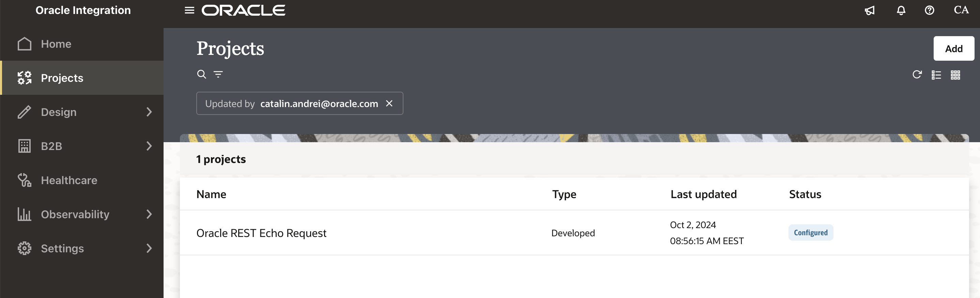Click the help question mark icon
The width and height of the screenshot is (980, 298).
(x=930, y=10)
